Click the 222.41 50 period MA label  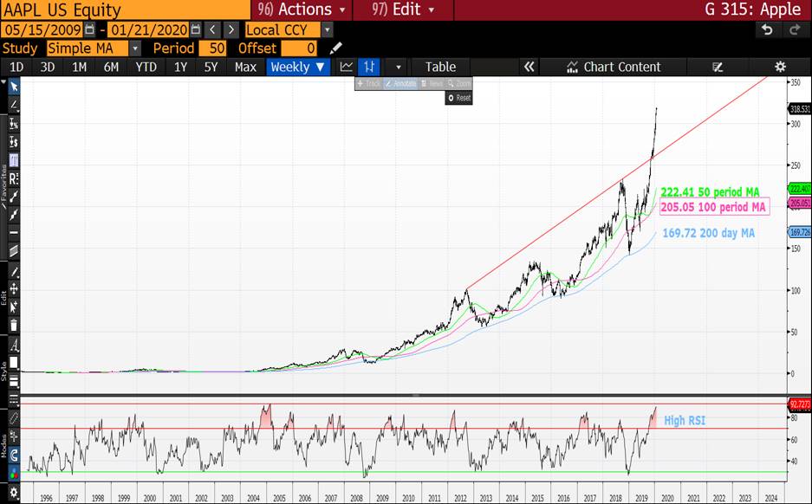click(x=710, y=192)
